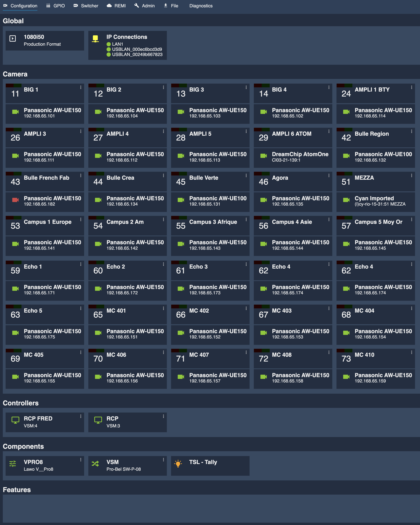Click the CI03-21-139:1 address text

[x=286, y=160]
